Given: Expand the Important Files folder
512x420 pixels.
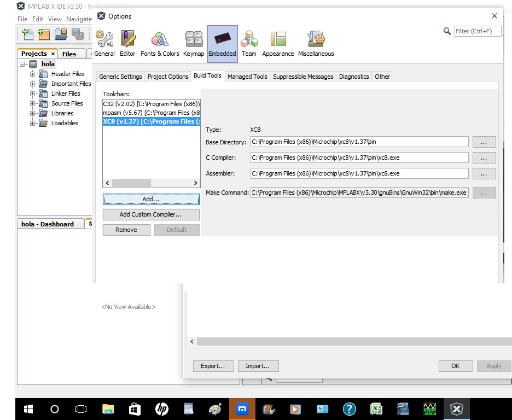Looking at the screenshot, I should tap(32, 84).
